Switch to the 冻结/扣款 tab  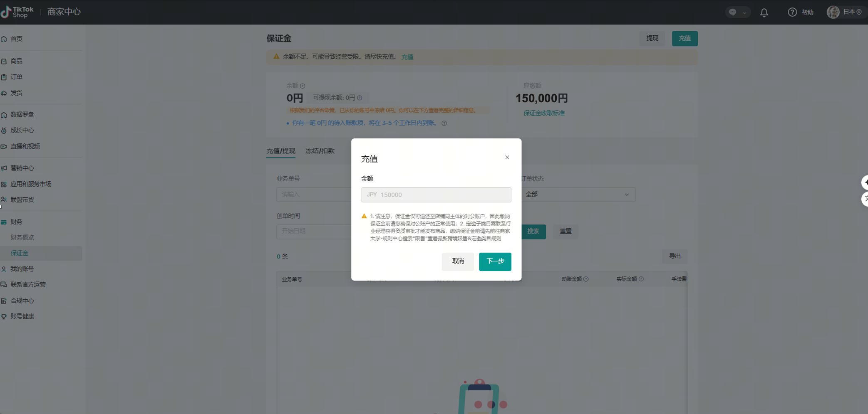(320, 151)
